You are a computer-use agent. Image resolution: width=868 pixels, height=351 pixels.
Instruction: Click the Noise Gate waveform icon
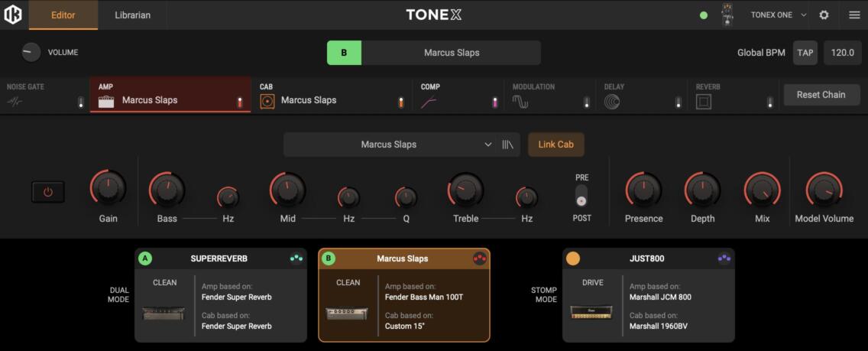point(15,102)
